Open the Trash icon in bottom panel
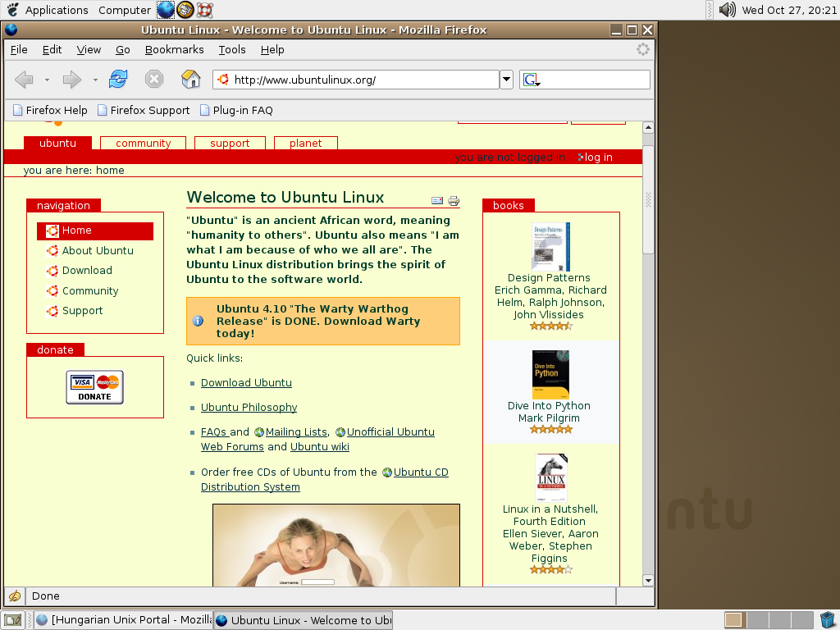 [x=828, y=620]
